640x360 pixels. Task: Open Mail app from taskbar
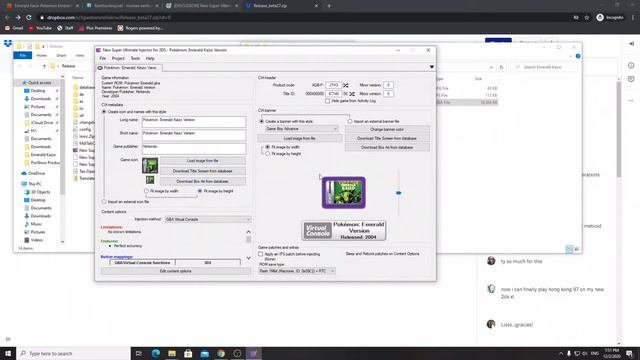pyautogui.click(x=204, y=353)
